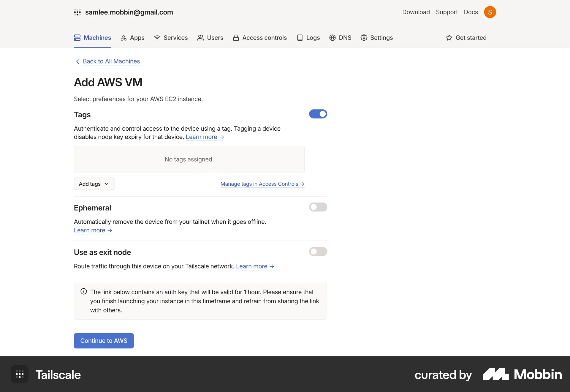Open the Docs menu item
The image size is (570, 392).
pyautogui.click(x=471, y=12)
